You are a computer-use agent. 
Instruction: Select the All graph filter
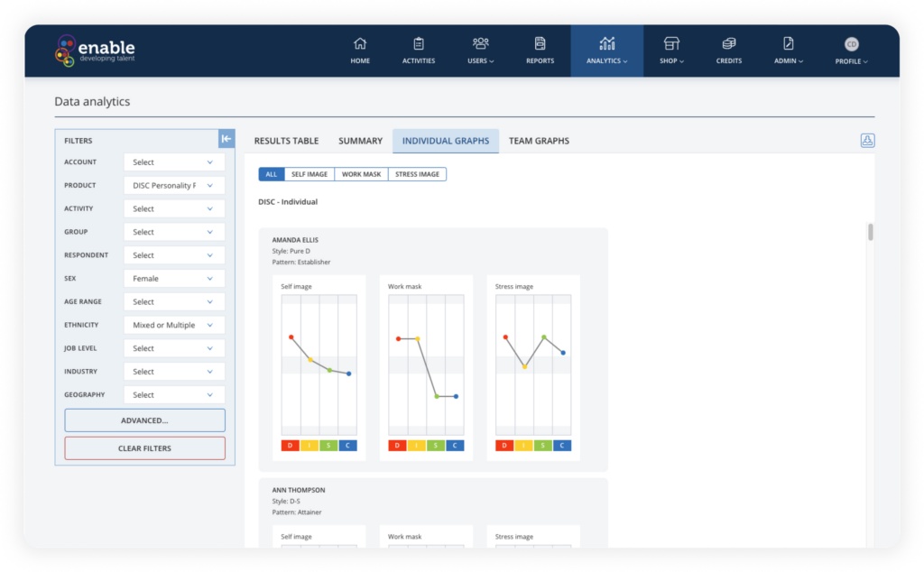coord(271,174)
